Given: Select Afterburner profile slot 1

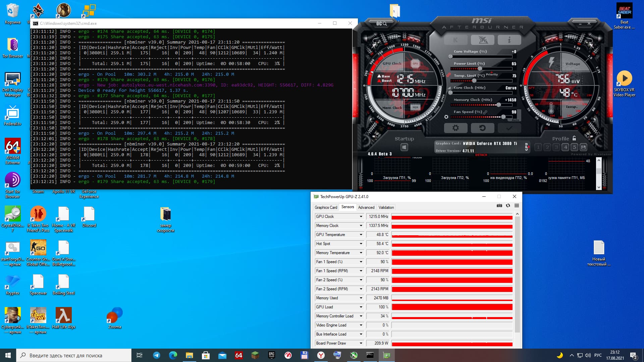Looking at the screenshot, I should pos(538,147).
